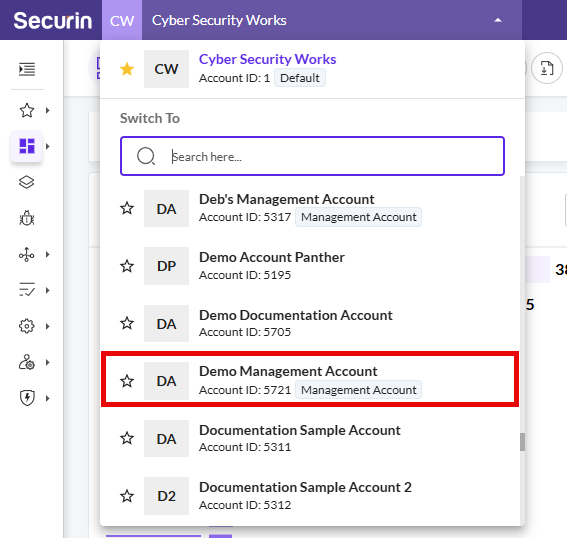Favorite Demo Management Account star
The height and width of the screenshot is (538, 567).
[x=127, y=381]
